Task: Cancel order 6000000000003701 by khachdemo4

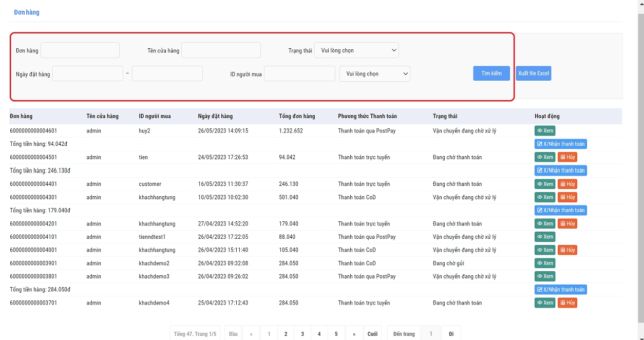Action: point(567,303)
